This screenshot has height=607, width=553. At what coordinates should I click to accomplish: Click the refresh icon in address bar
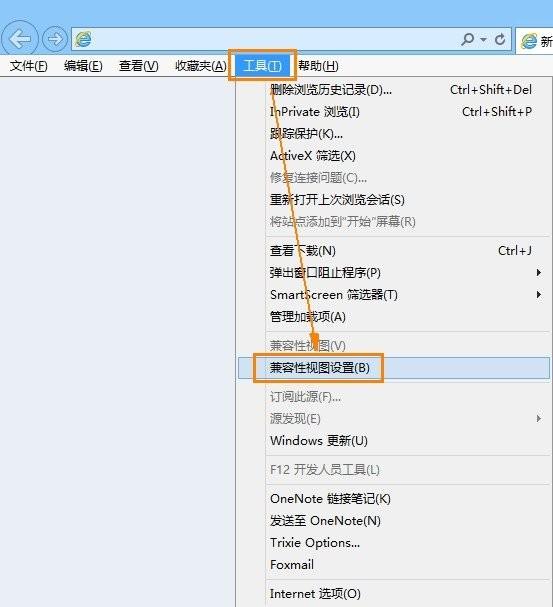tap(500, 39)
